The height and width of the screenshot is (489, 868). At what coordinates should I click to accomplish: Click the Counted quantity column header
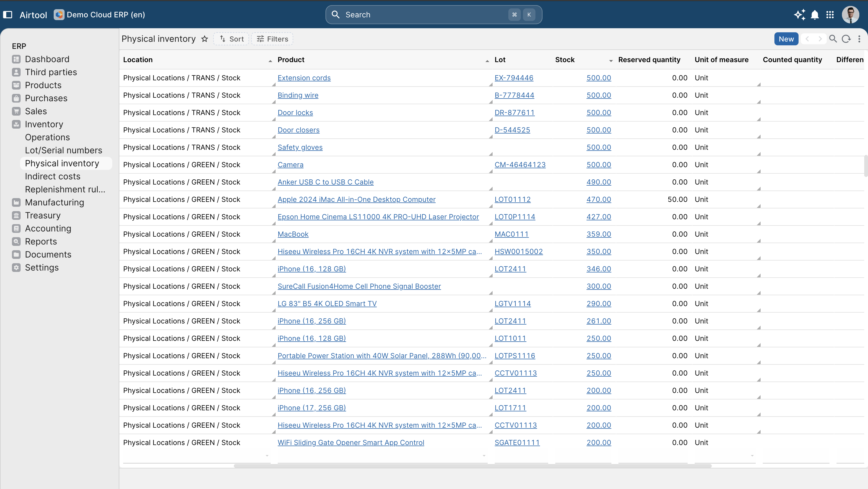[x=792, y=60]
